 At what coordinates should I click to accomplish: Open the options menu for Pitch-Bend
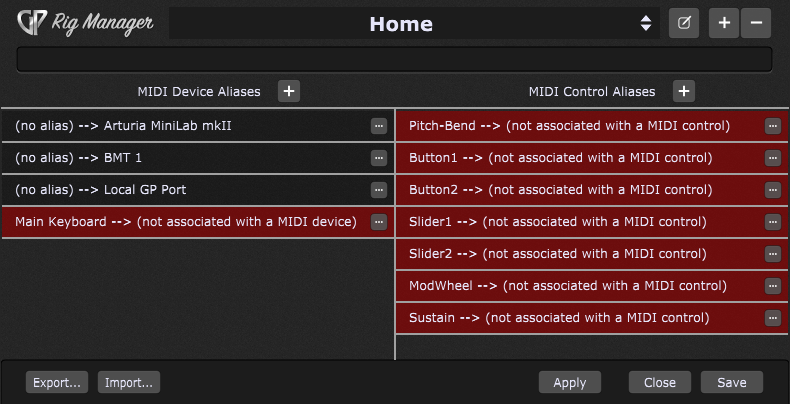pos(772,126)
